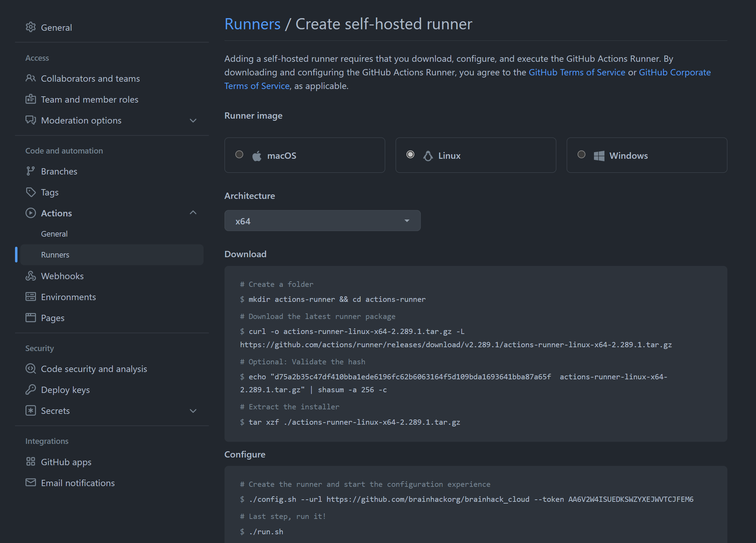Select the Windows radio button
This screenshot has height=543, width=756.
[x=581, y=154]
